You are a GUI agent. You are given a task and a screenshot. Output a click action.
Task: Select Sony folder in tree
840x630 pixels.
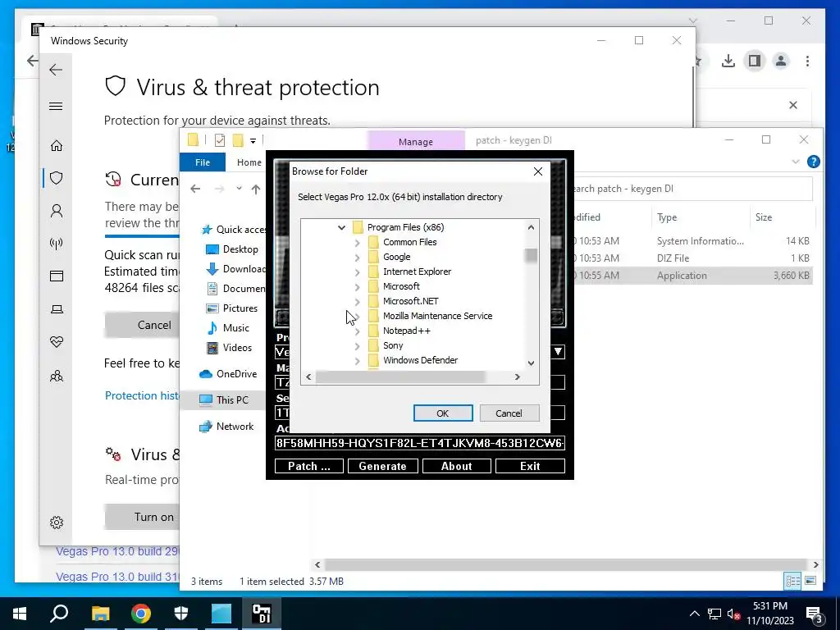(393, 345)
